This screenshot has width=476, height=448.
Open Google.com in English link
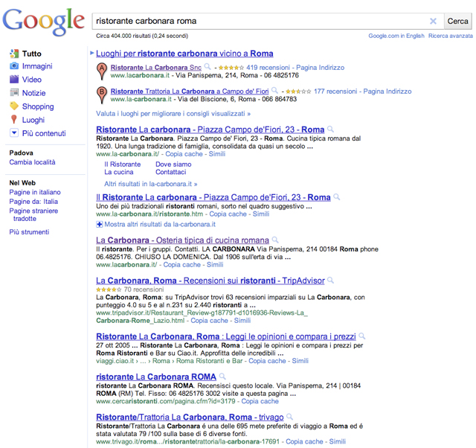pos(396,36)
